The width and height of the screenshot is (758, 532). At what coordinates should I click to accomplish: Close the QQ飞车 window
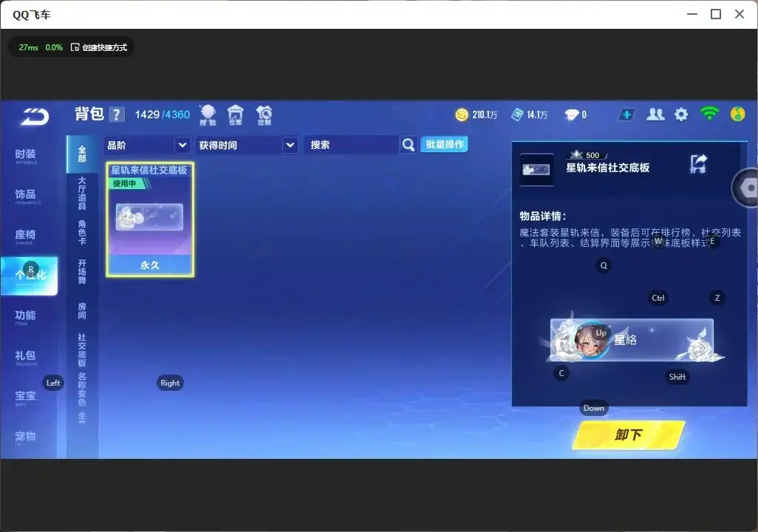[740, 14]
